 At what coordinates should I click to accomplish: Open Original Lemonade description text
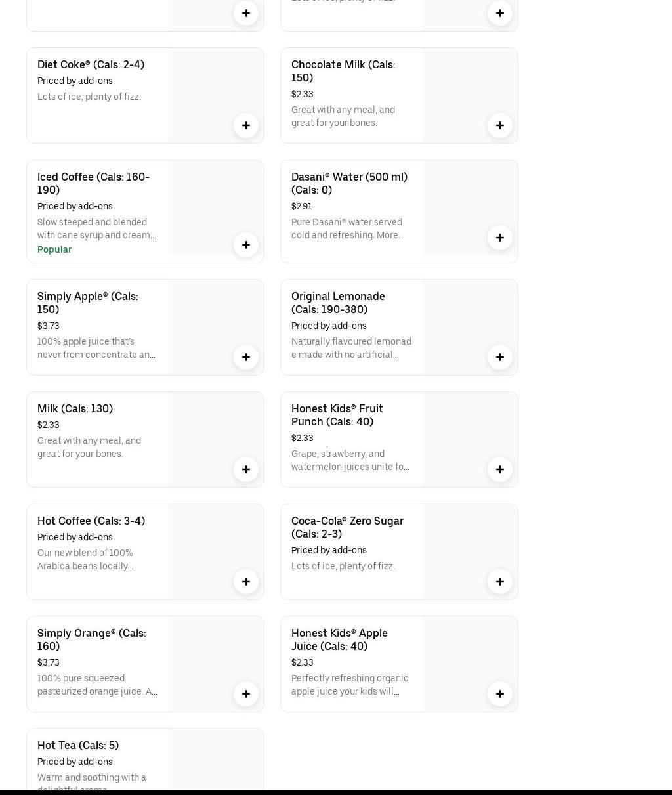point(351,348)
